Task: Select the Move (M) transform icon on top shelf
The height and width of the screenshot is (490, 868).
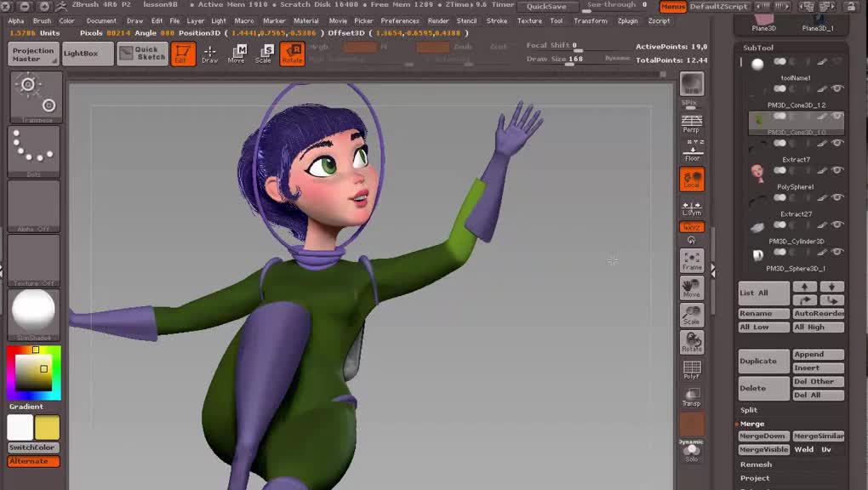Action: point(237,54)
